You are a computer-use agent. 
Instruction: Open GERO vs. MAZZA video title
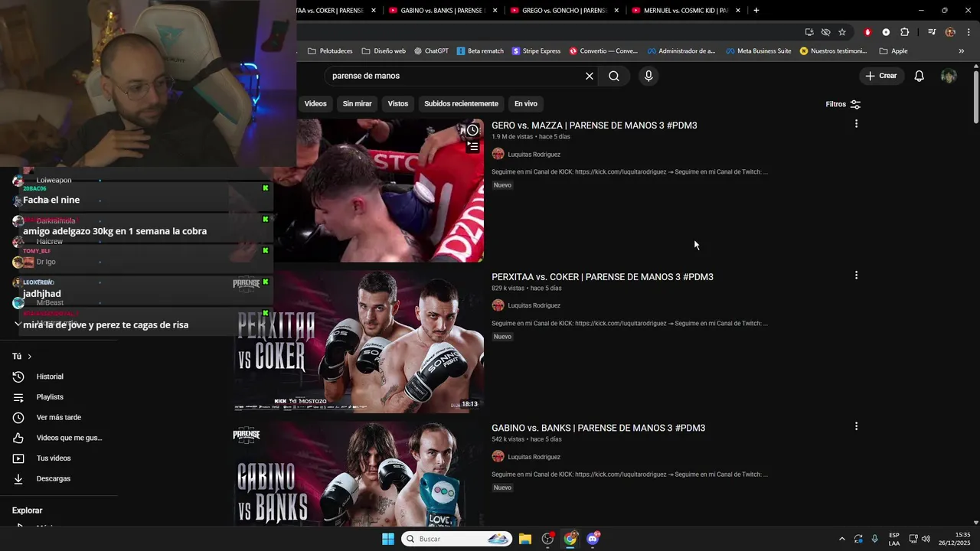[x=594, y=126]
